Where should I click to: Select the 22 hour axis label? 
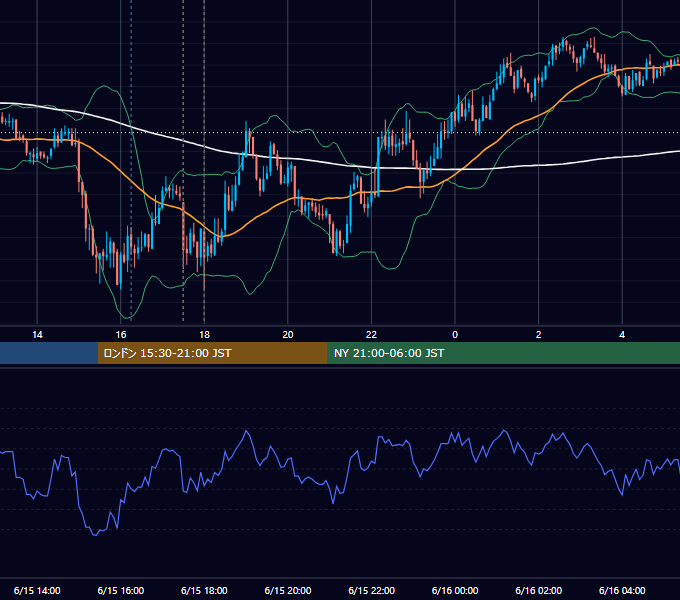372,335
